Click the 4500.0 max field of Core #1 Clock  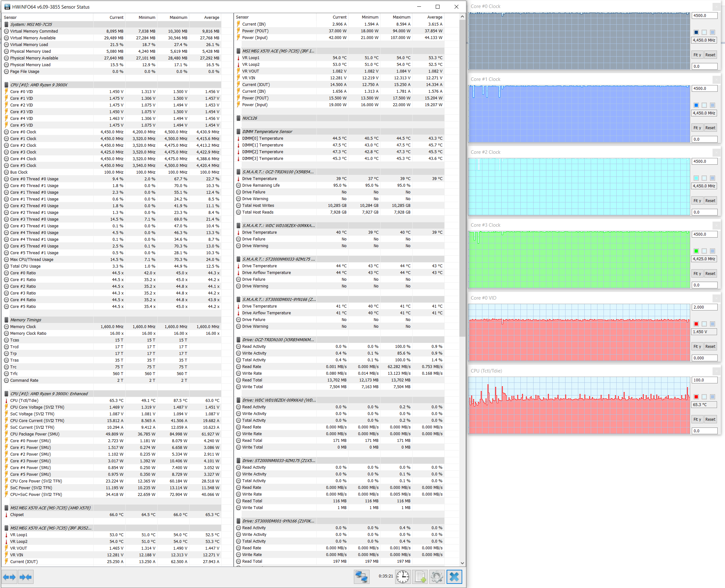704,88
